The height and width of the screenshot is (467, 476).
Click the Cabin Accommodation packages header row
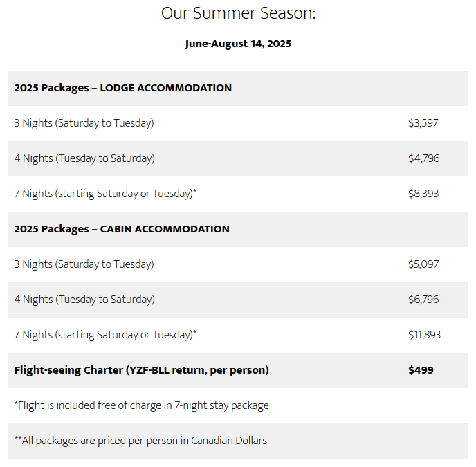point(122,229)
